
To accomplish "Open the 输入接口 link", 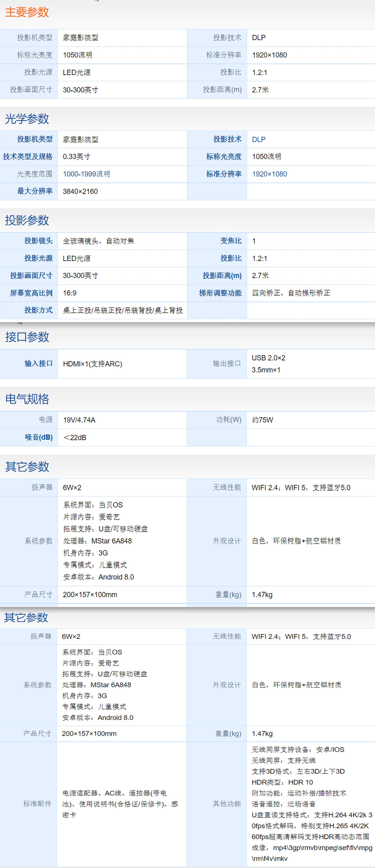I will click(38, 363).
